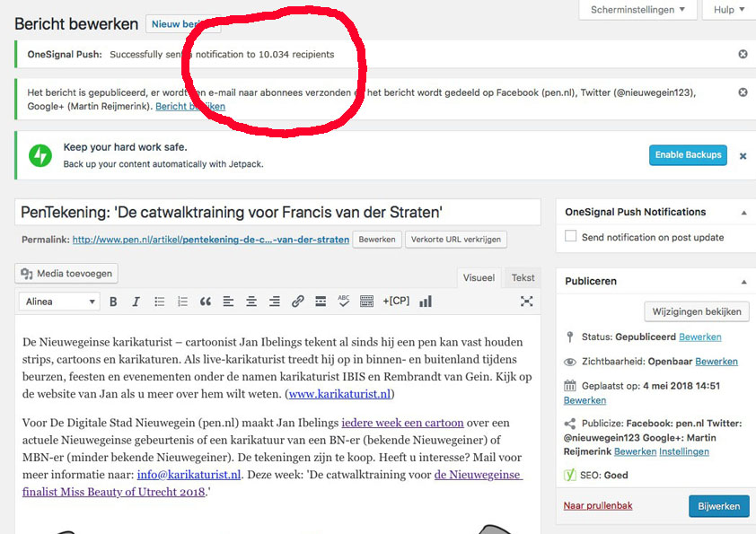Viewport: 756px width, 534px height.
Task: Click in the post title field
Action: pyautogui.click(x=278, y=212)
